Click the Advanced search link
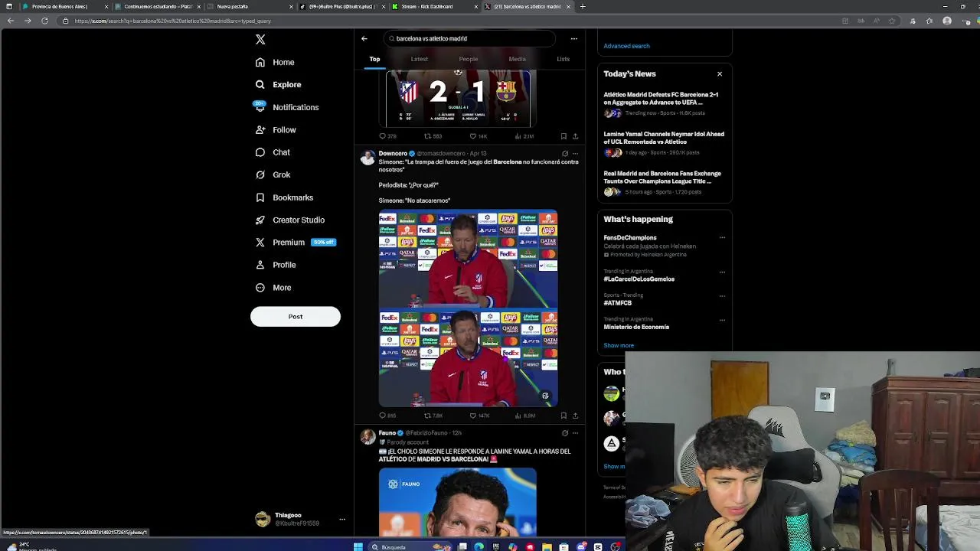Viewport: 980px width, 551px height. coord(626,46)
